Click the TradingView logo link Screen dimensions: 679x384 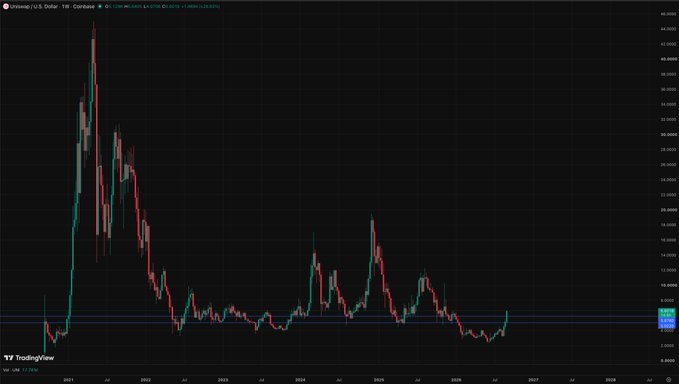29,358
